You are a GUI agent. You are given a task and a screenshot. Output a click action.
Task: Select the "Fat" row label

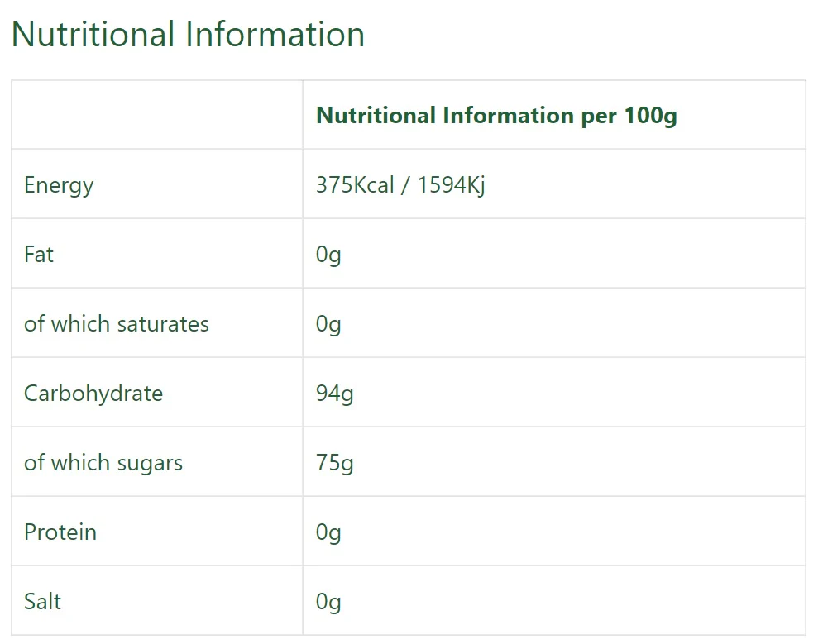point(39,255)
